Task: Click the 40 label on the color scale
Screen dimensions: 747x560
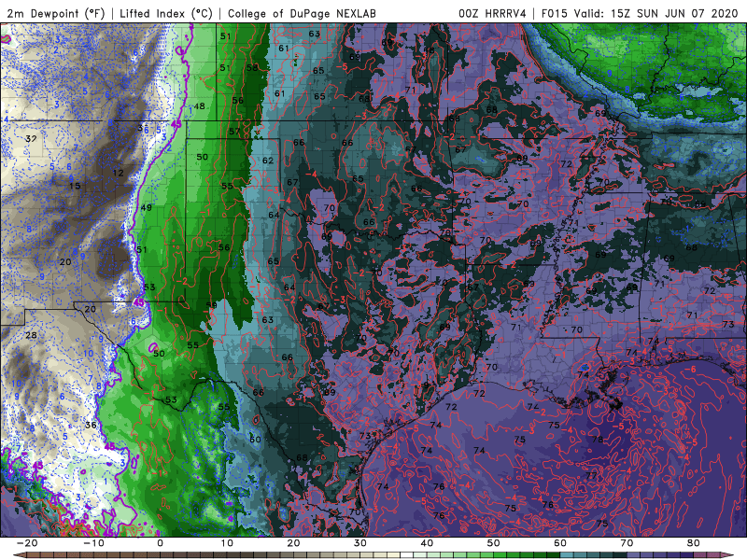Action: 427,543
